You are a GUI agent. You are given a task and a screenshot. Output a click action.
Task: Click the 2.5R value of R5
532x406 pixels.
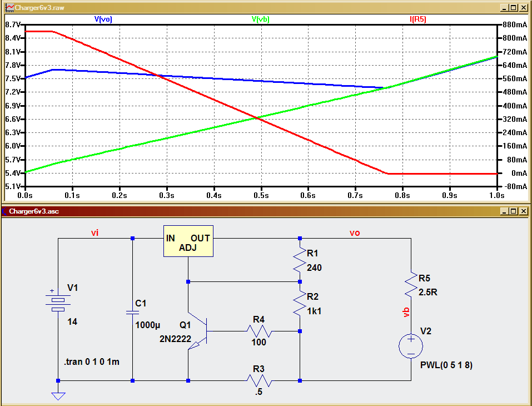pos(428,293)
